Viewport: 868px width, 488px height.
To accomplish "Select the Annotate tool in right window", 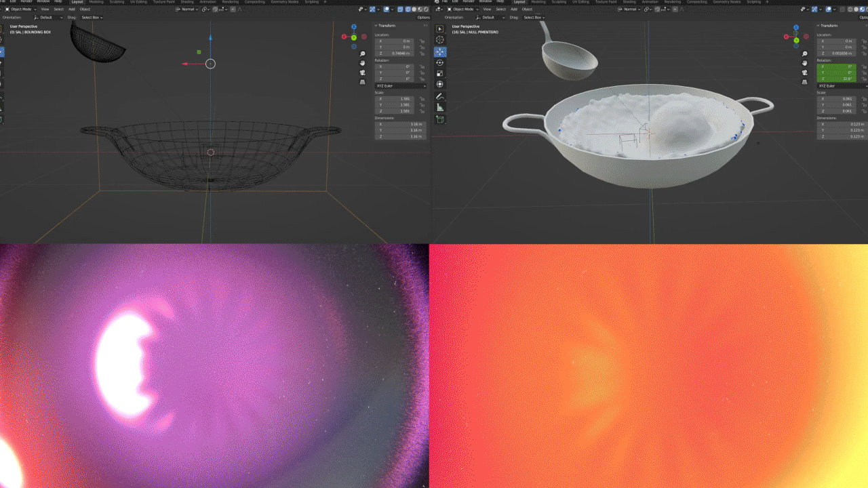I will point(439,97).
